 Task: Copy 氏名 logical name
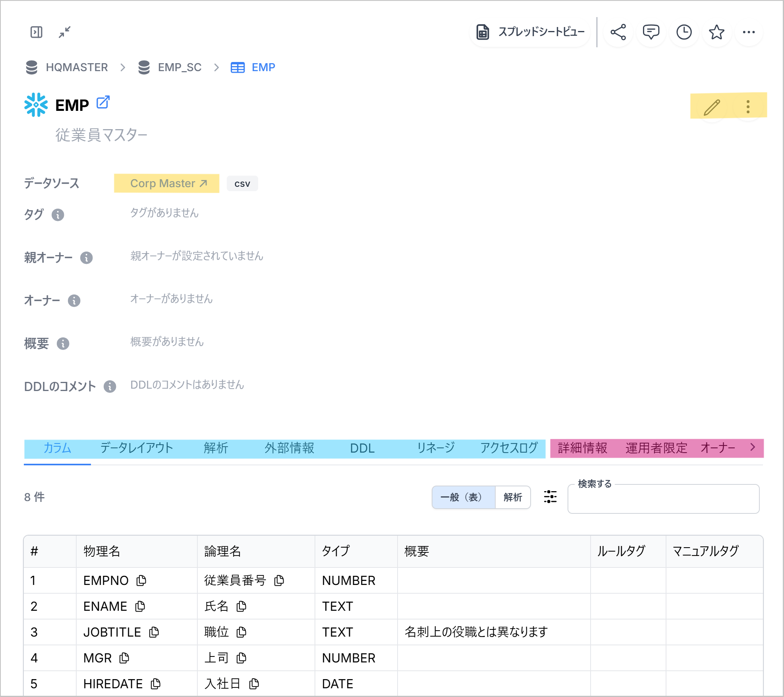(x=241, y=607)
